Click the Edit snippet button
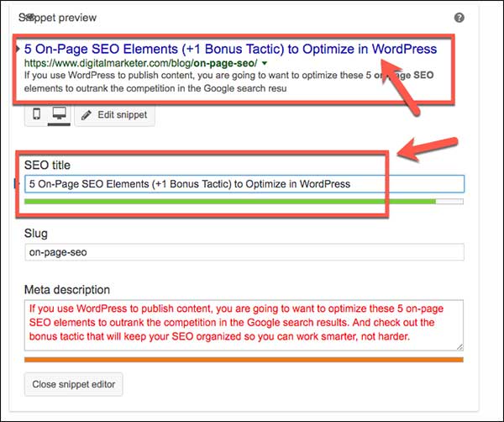 [x=115, y=115]
